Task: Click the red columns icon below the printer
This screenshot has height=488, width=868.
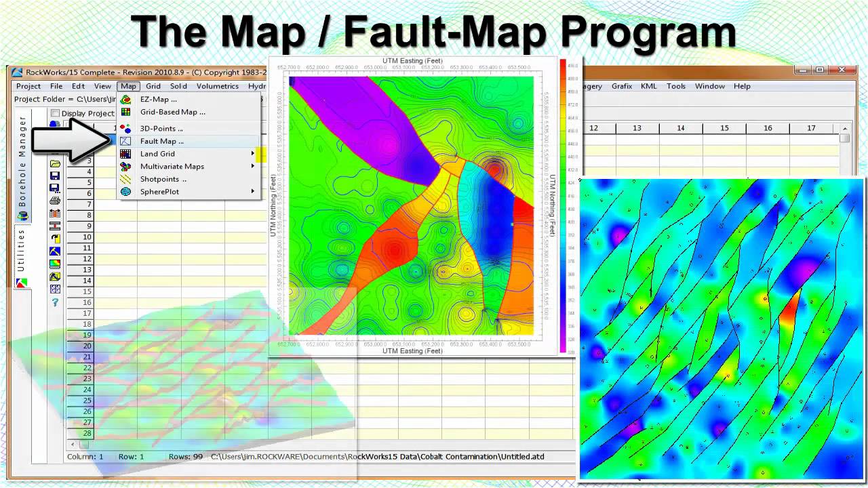Action: (55, 213)
